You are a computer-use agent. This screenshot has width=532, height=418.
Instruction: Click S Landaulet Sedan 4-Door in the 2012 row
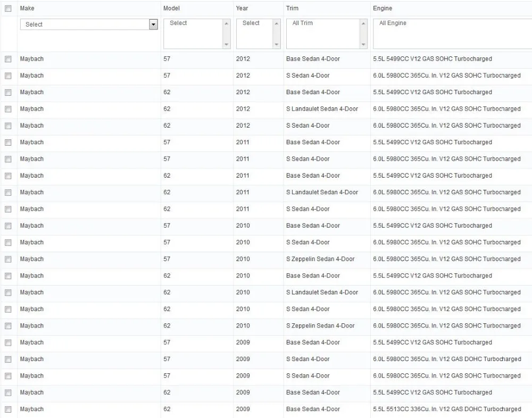point(322,108)
